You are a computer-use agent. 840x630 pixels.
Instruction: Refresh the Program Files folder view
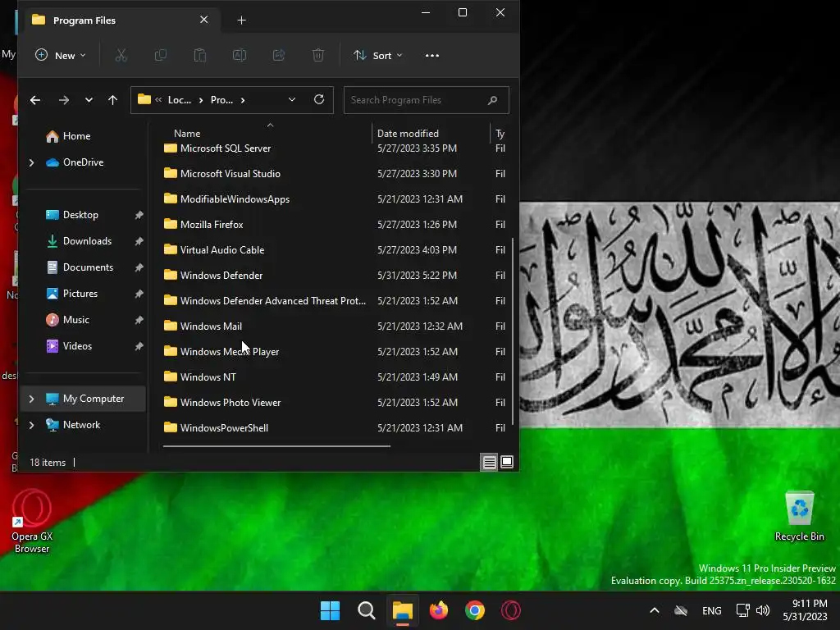click(x=319, y=99)
